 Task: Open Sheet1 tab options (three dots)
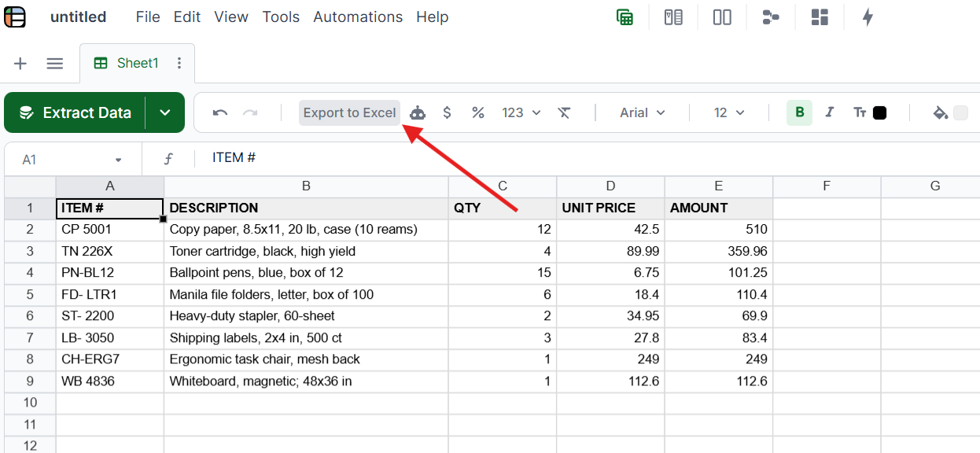pos(179,63)
